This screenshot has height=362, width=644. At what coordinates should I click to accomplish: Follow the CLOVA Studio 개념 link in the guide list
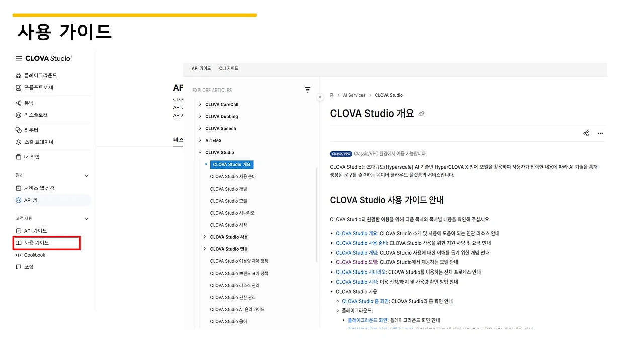point(356,253)
